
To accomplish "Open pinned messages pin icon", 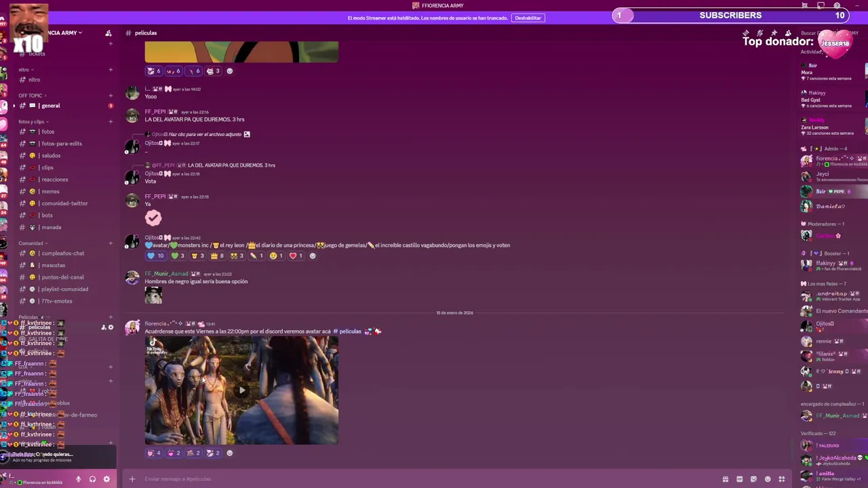I will point(774,33).
